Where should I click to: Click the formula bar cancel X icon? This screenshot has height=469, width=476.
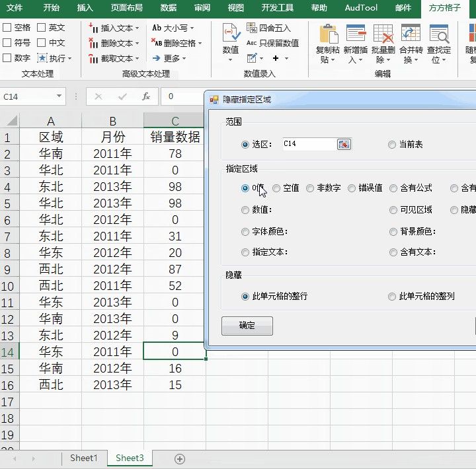[99, 97]
